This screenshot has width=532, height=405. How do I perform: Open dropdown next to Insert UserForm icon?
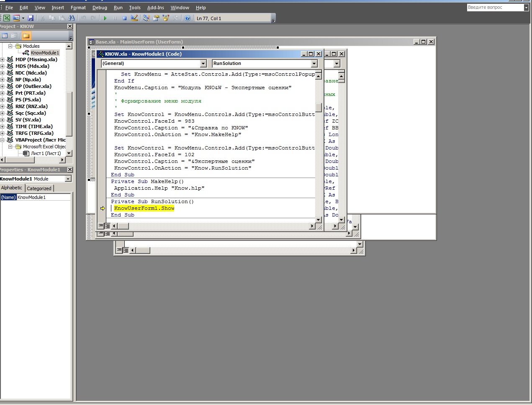(23, 18)
